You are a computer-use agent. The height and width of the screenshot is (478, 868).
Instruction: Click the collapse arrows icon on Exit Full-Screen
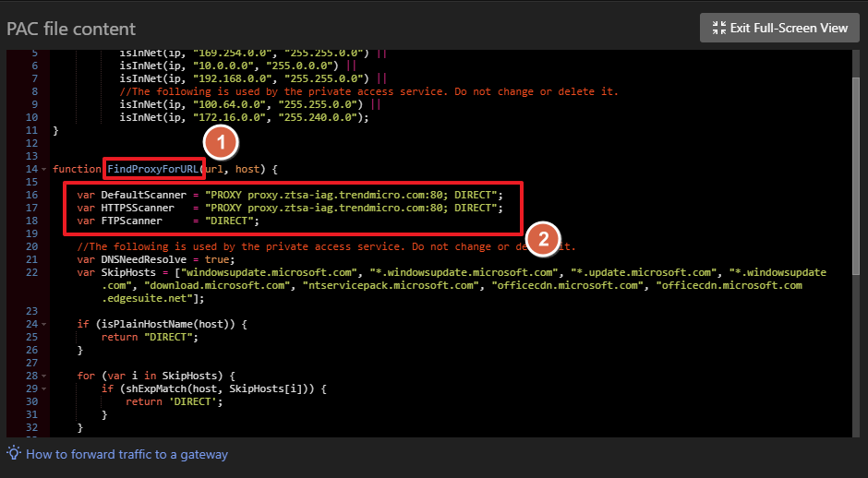point(717,28)
